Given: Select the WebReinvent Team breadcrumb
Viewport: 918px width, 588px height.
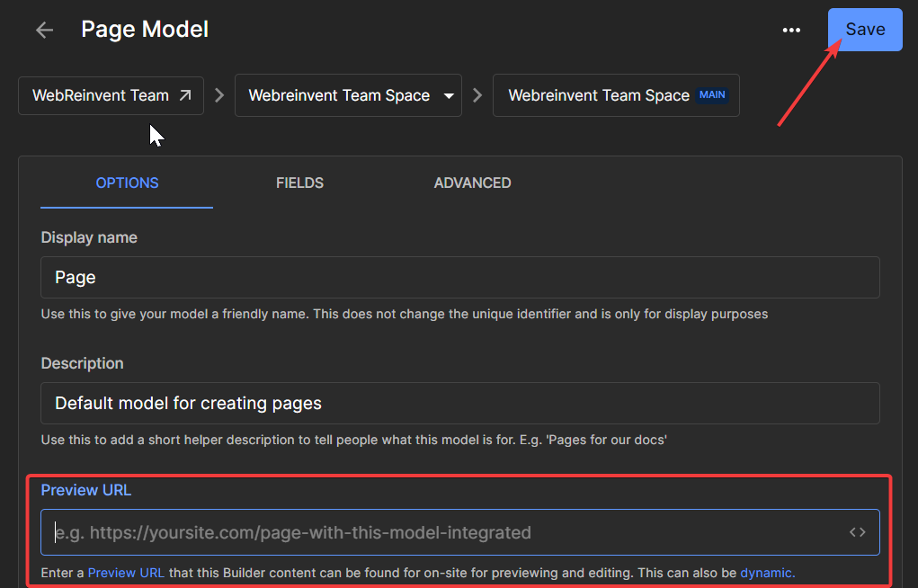Looking at the screenshot, I should coord(99,94).
